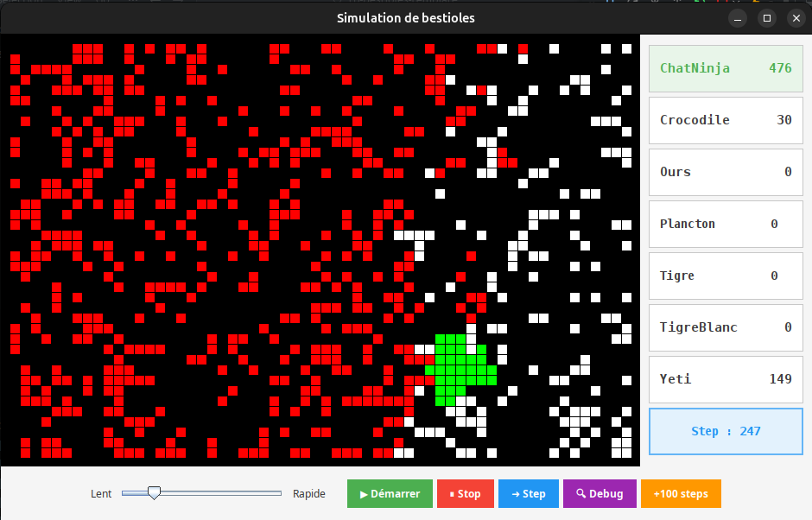Open Debug mode with the magnifier button
The width and height of the screenshot is (812, 520).
point(599,494)
